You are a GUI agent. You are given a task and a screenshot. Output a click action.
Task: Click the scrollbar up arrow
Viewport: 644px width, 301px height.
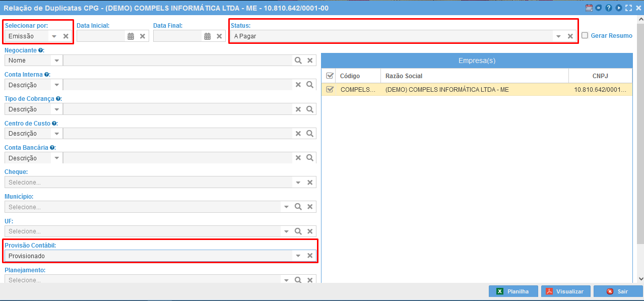[640, 20]
